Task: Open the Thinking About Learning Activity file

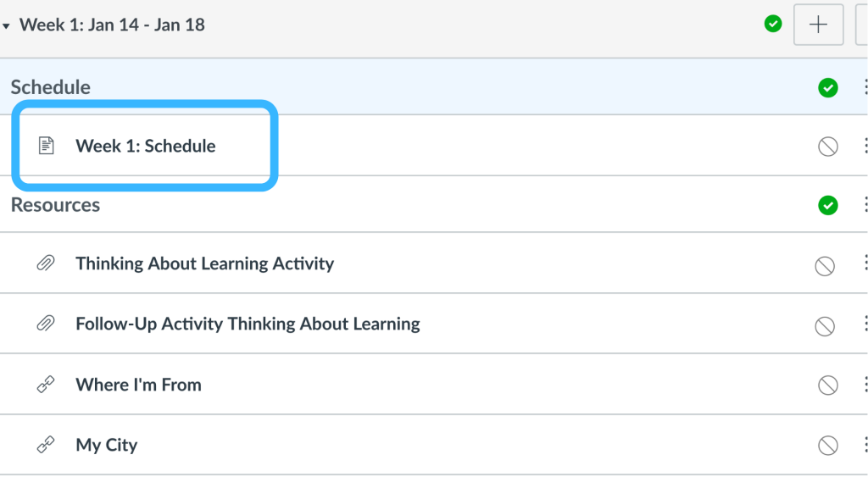Action: 205,263
